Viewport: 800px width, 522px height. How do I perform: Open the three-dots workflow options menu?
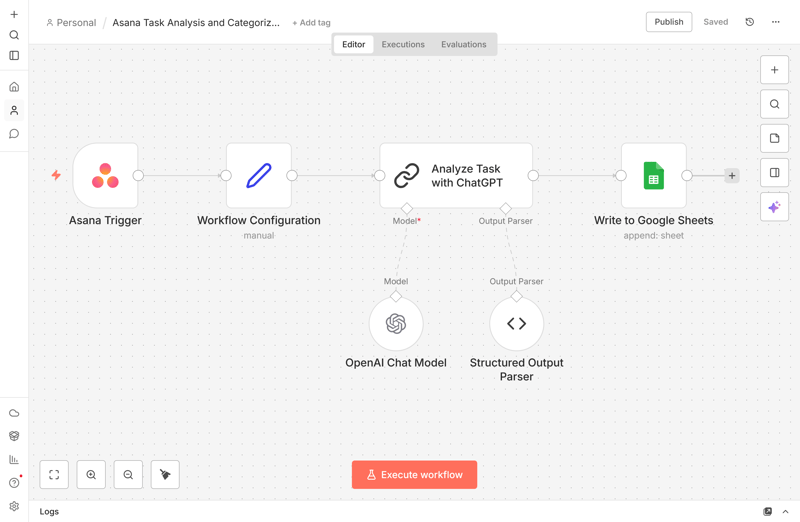coord(776,22)
